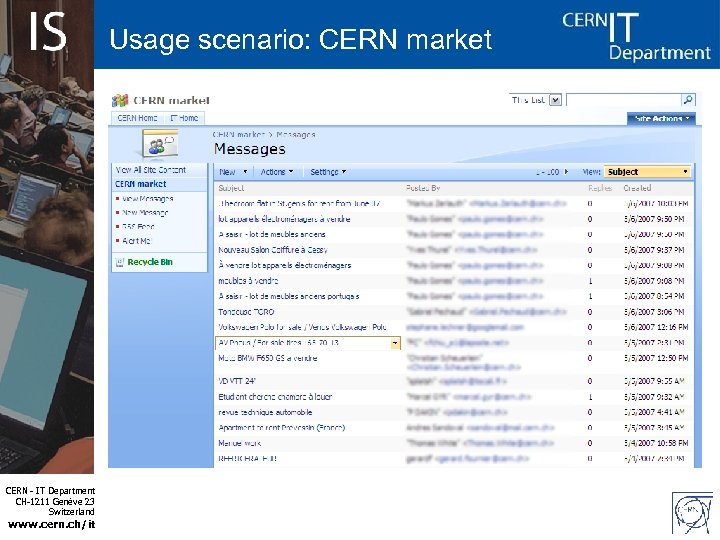Switch to the IT Home tab

click(184, 118)
